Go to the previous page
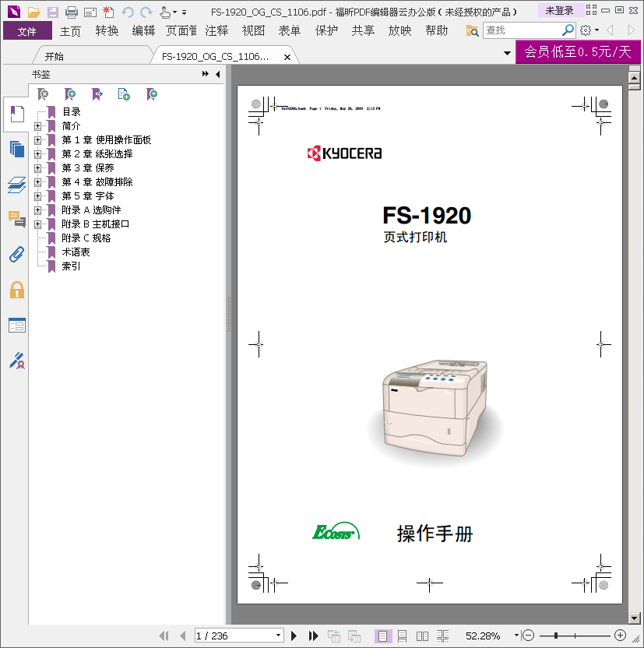644x648 pixels. [x=182, y=636]
